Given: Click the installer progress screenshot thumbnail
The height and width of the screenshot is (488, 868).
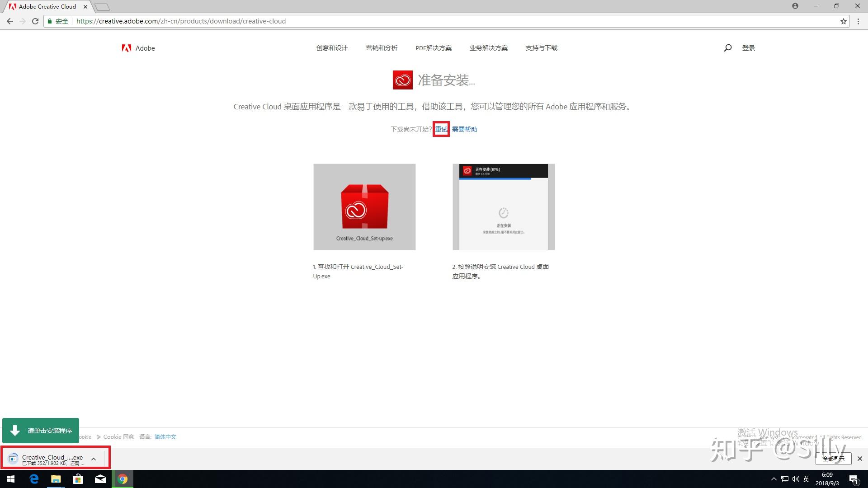Looking at the screenshot, I should 504,207.
